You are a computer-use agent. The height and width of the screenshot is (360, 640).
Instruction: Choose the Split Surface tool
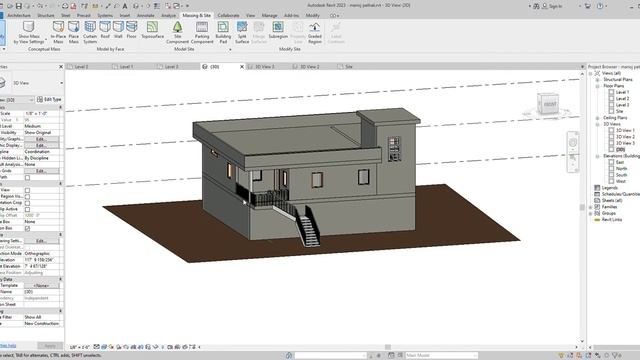pyautogui.click(x=242, y=32)
